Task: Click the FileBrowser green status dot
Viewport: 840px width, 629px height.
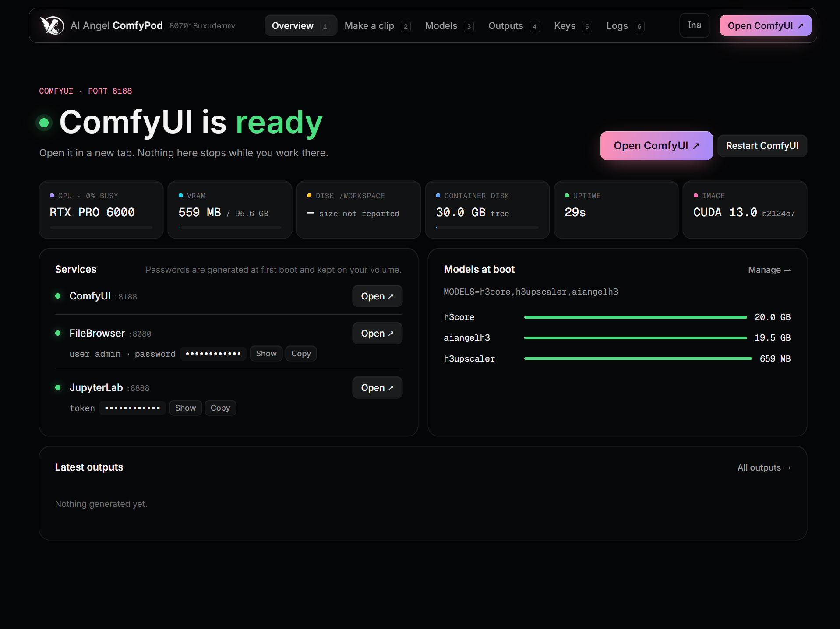Action: tap(58, 333)
